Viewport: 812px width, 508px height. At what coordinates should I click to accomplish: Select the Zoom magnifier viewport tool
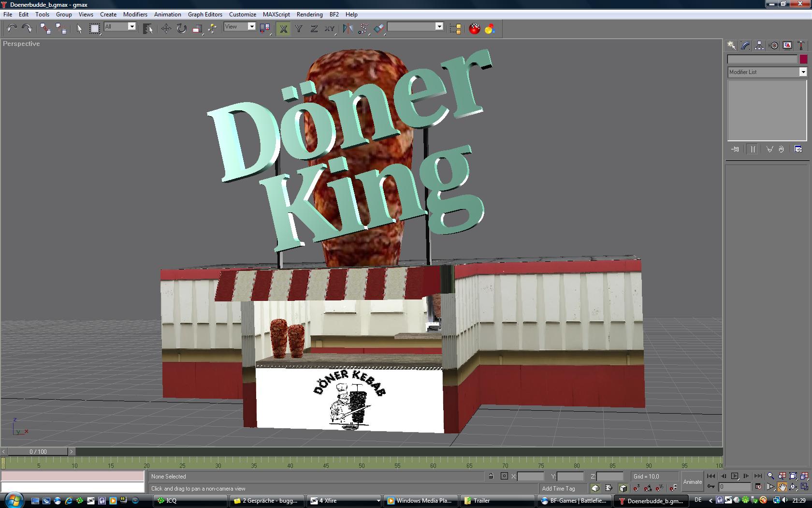click(770, 476)
